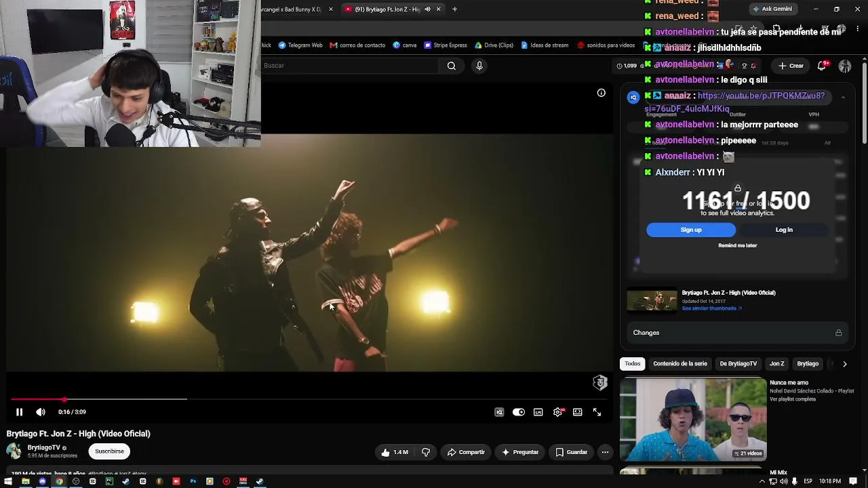Open the 10:18 PM taskbar clock
868x488 pixels.
pos(830,481)
